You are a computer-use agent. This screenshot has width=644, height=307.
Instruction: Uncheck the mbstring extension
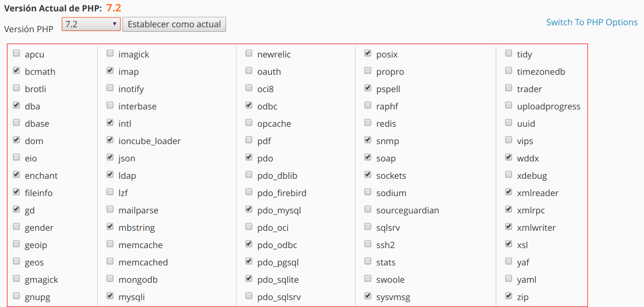tap(110, 227)
